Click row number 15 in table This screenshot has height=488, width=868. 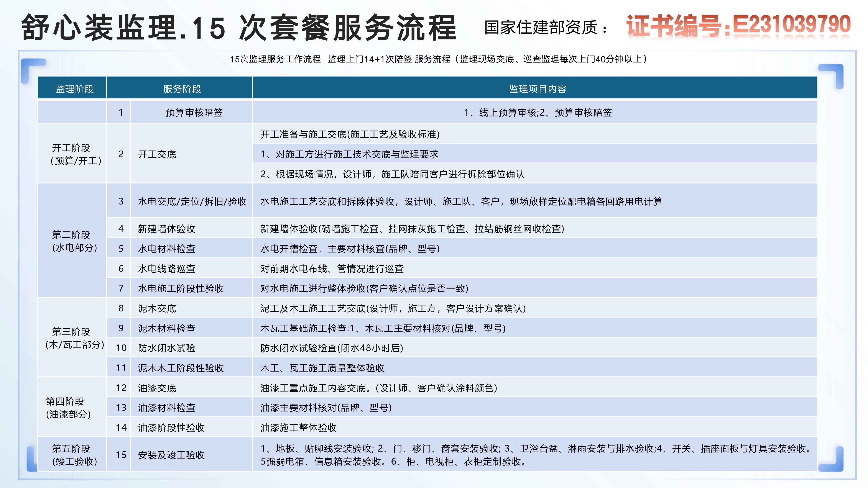click(x=121, y=455)
